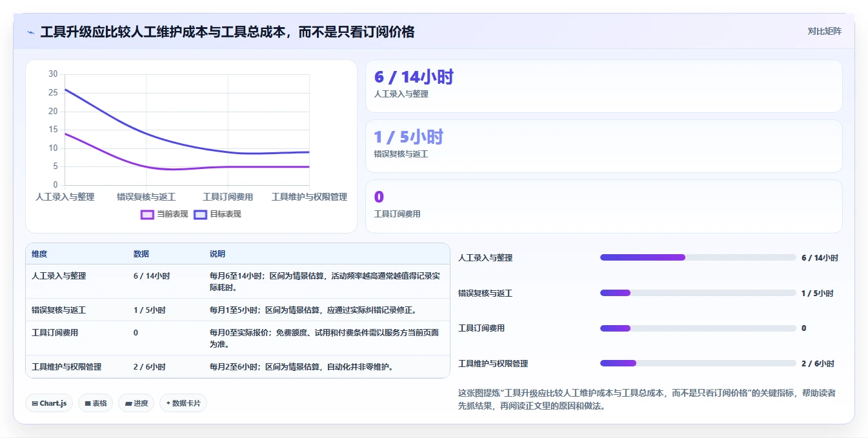Click the description starting 每月6至14小时

click(325, 282)
